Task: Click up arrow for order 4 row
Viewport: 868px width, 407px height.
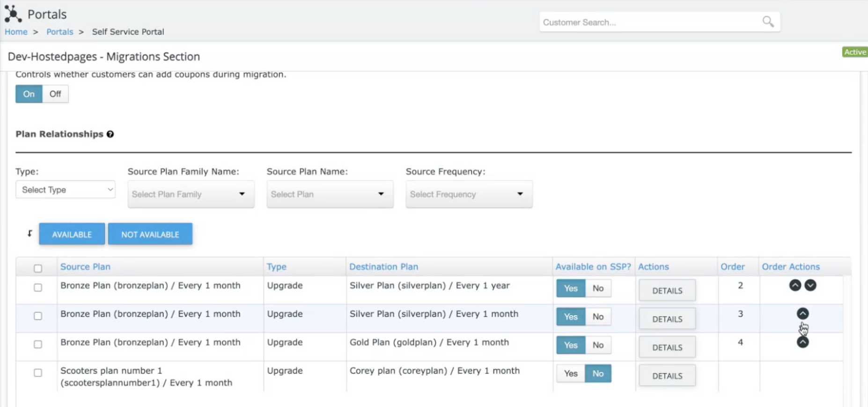Action: point(802,342)
